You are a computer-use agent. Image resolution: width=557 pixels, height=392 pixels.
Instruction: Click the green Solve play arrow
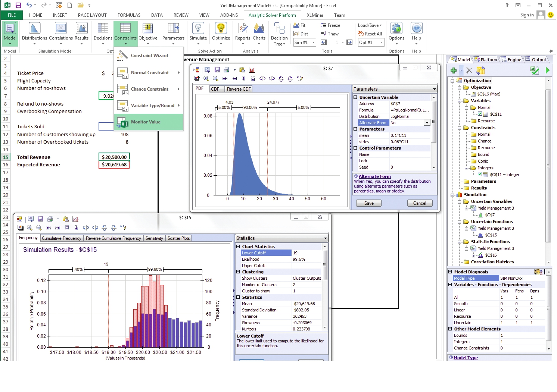pos(547,70)
